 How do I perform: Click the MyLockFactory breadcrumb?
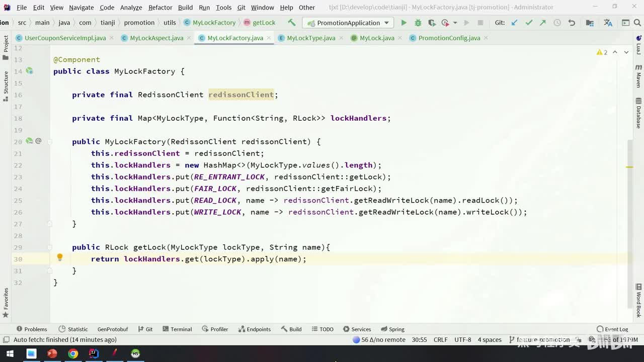pyautogui.click(x=210, y=23)
